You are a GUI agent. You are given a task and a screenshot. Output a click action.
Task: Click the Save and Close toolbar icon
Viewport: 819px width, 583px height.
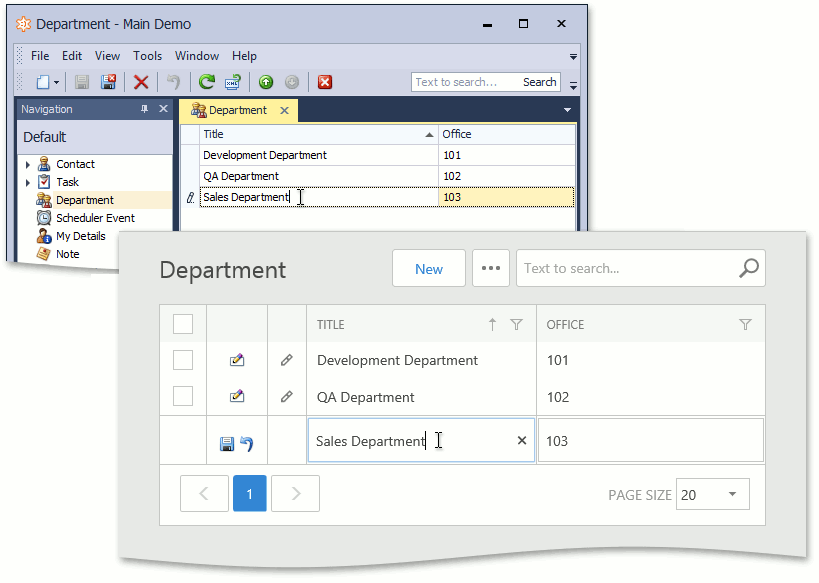tap(108, 83)
